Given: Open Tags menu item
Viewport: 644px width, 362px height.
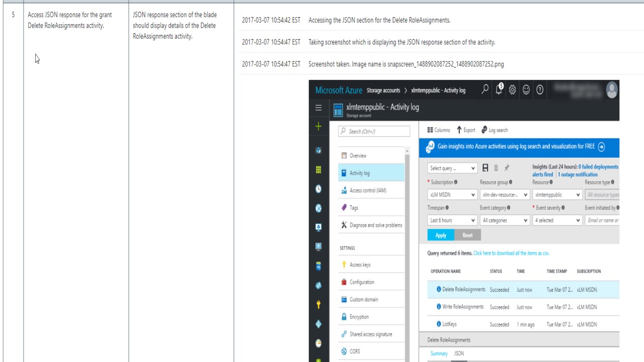Looking at the screenshot, I should pyautogui.click(x=371, y=208).
